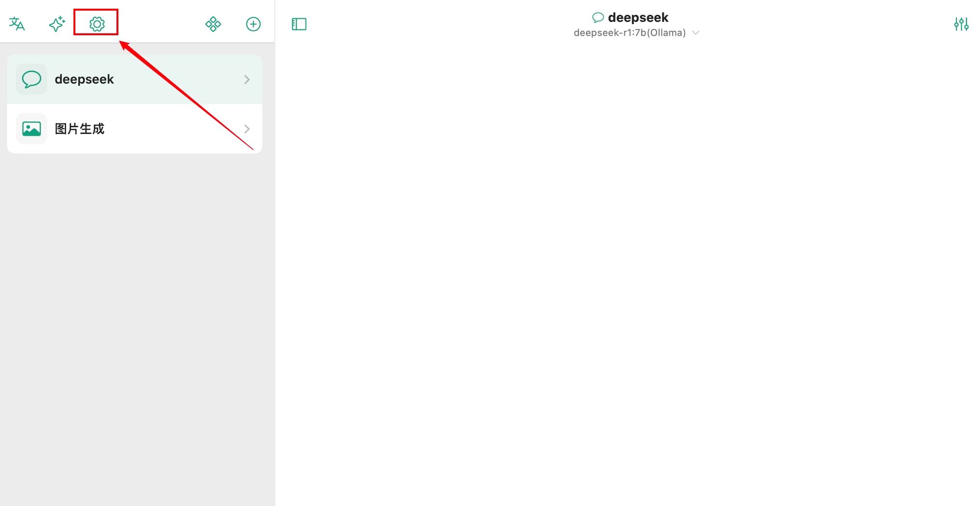980x506 pixels.
Task: Open the 图片生成 conversation
Action: coord(135,129)
